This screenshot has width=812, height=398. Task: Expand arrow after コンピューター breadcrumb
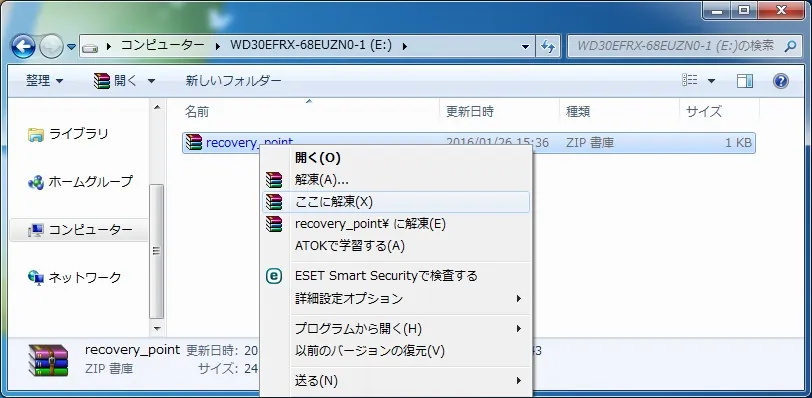(218, 46)
